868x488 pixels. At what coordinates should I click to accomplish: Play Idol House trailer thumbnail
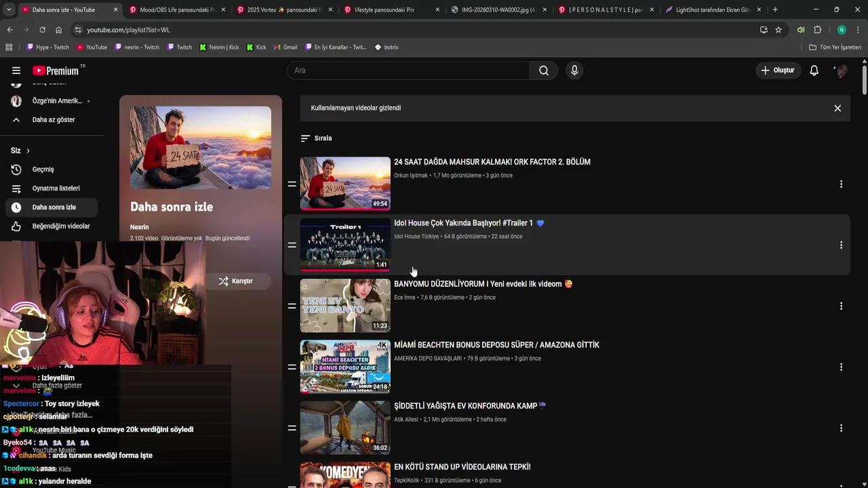click(345, 244)
